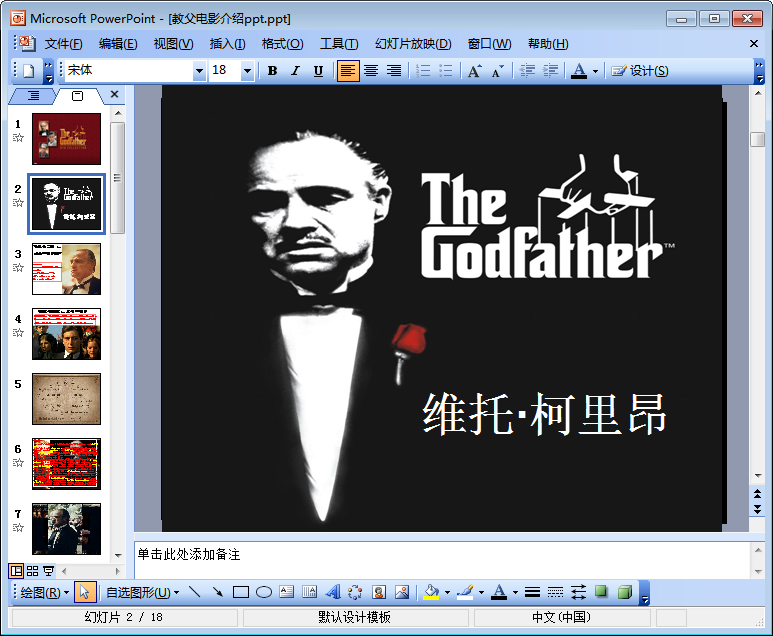Select slide 5 thumbnail

(x=67, y=399)
